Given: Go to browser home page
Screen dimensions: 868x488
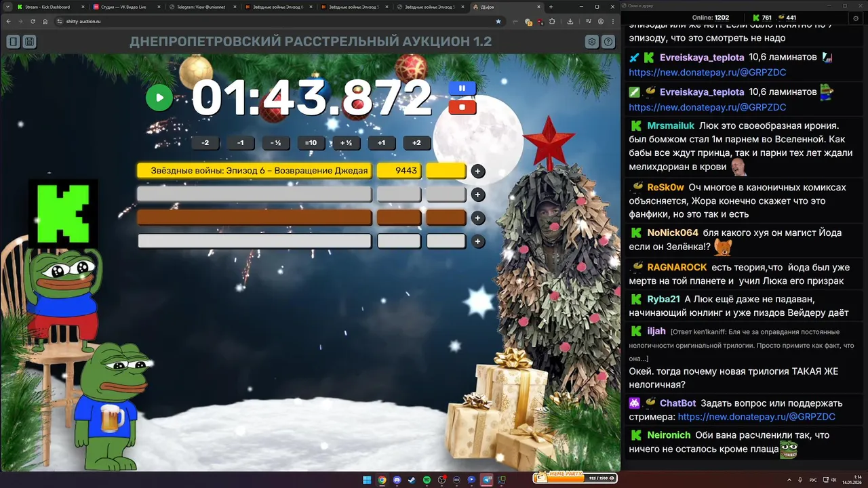Looking at the screenshot, I should pyautogui.click(x=45, y=21).
